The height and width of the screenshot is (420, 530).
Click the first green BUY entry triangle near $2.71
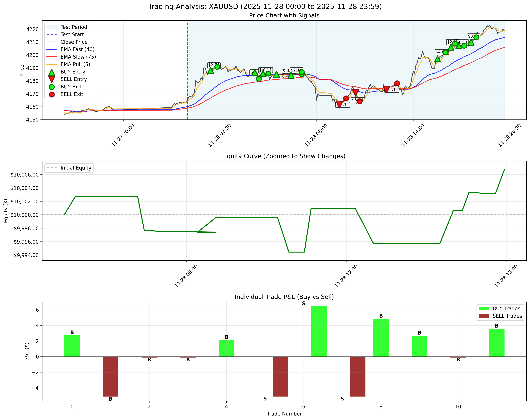tap(211, 71)
